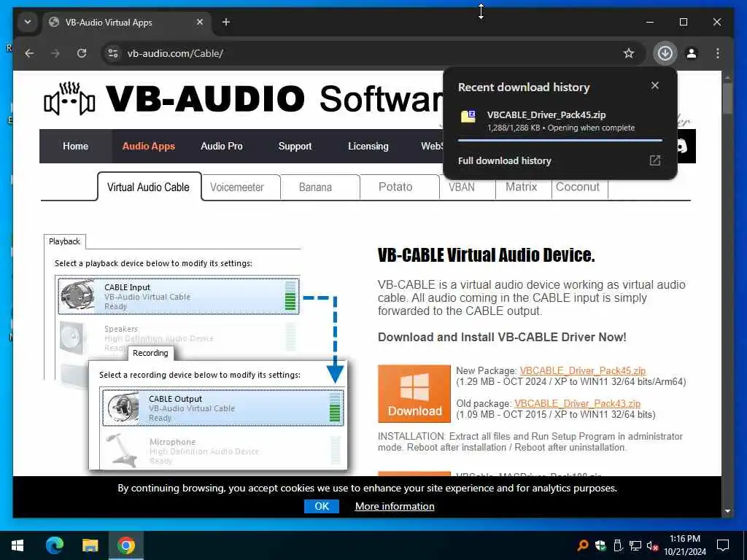Viewport: 747px width, 560px height.
Task: Click the download progress bar in popup
Action: pyautogui.click(x=560, y=141)
